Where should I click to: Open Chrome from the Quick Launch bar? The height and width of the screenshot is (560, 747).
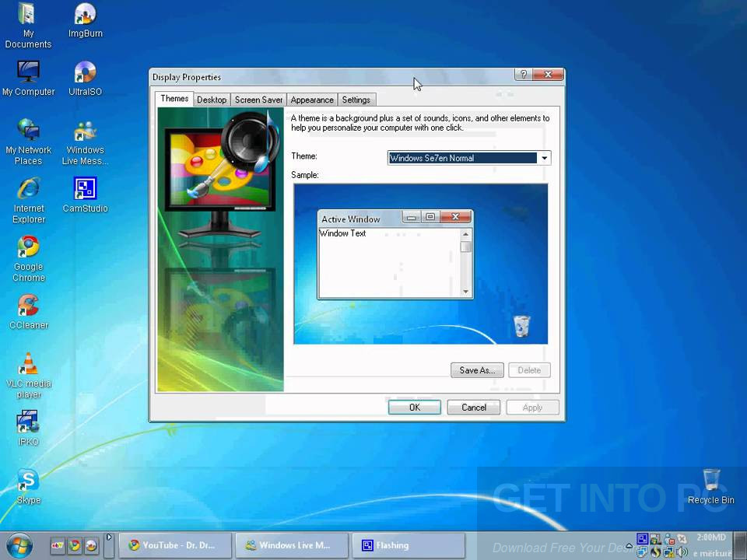point(75,546)
